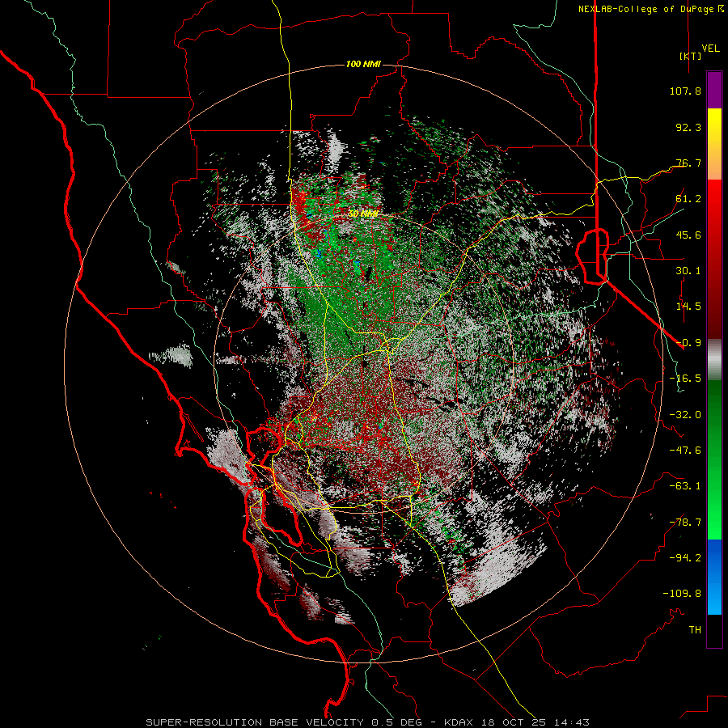The width and height of the screenshot is (728, 728).
Task: Click the 14.5 velocity scale value
Action: 688,307
